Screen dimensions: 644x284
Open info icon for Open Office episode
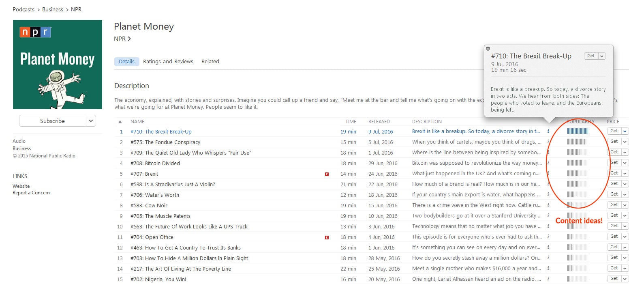(x=548, y=237)
